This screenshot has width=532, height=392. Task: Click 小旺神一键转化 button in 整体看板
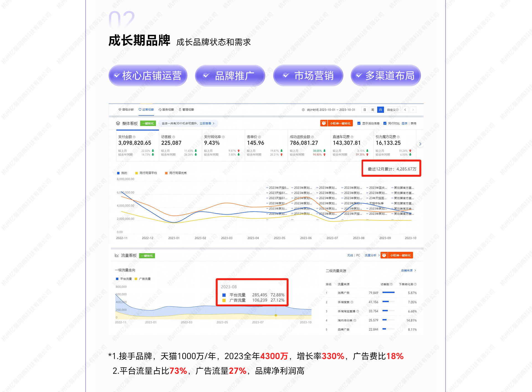[x=336, y=123]
